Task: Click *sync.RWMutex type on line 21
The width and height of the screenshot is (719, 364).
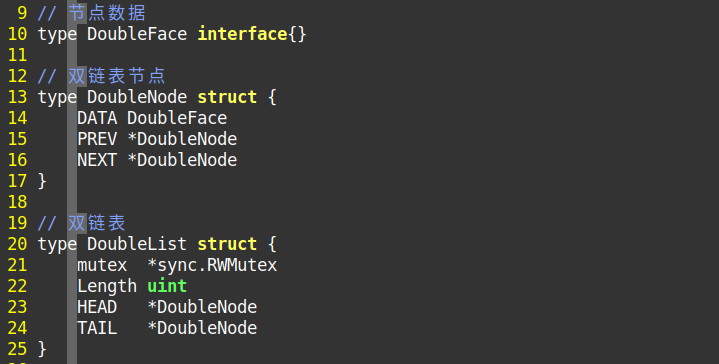Action: [x=212, y=265]
